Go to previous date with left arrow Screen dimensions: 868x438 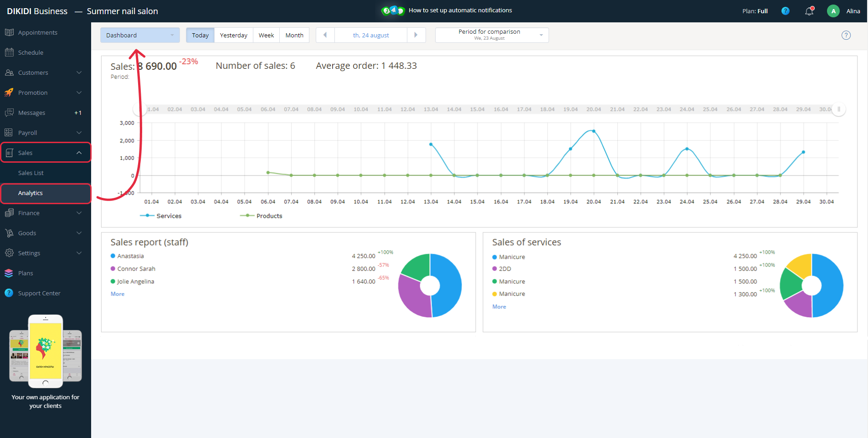(x=325, y=35)
